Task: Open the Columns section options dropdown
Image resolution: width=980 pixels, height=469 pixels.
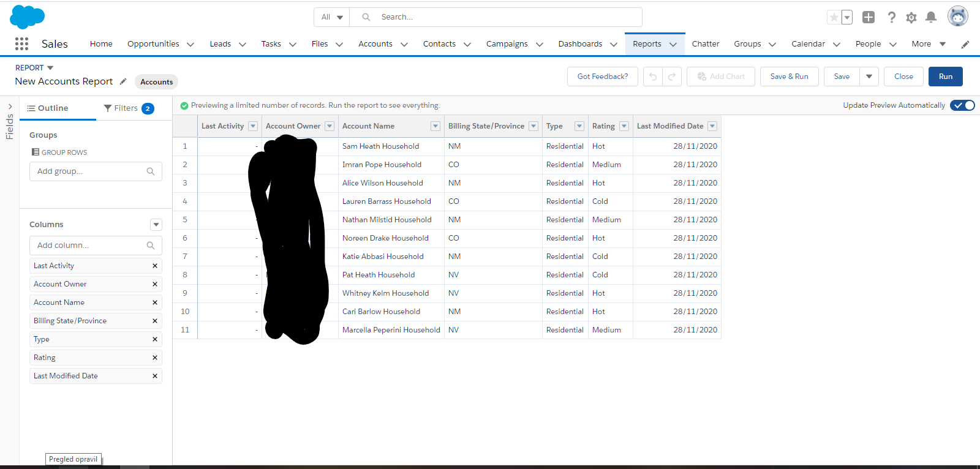Action: point(156,225)
